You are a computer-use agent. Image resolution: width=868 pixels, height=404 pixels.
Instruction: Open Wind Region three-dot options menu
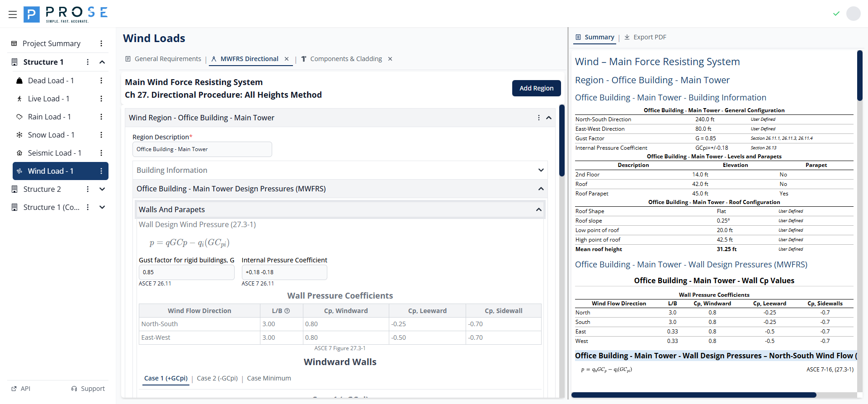click(x=538, y=118)
